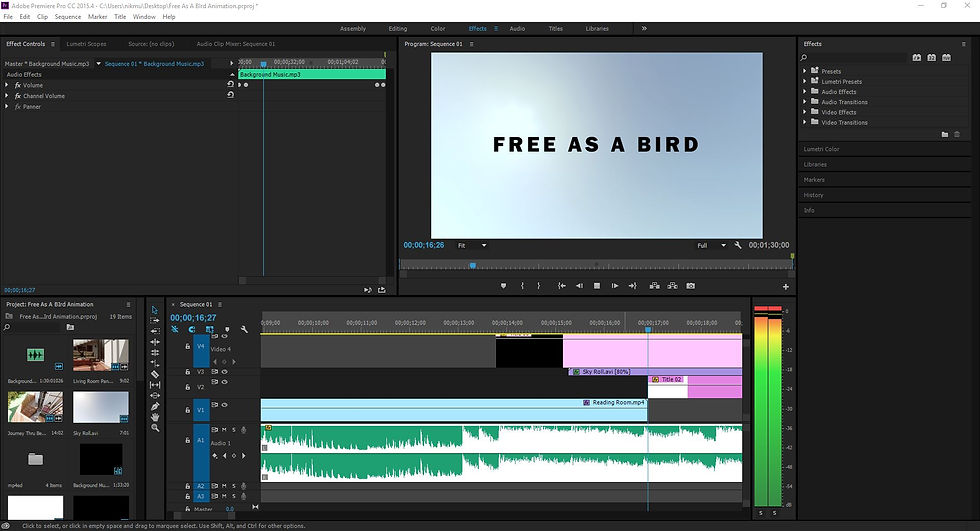
Task: Toggle Video 4 track eye visibility
Action: (x=224, y=336)
